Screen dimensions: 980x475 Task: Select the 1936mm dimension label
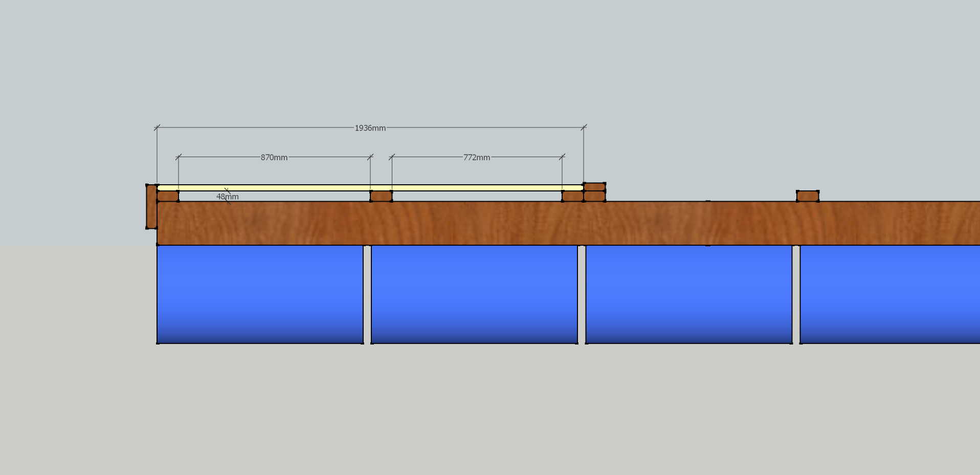(x=370, y=128)
